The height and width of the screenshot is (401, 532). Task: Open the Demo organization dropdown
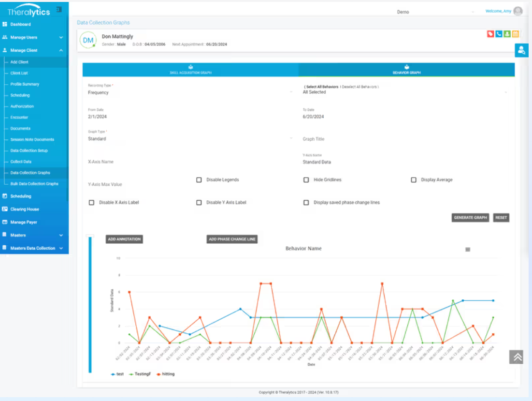point(435,12)
